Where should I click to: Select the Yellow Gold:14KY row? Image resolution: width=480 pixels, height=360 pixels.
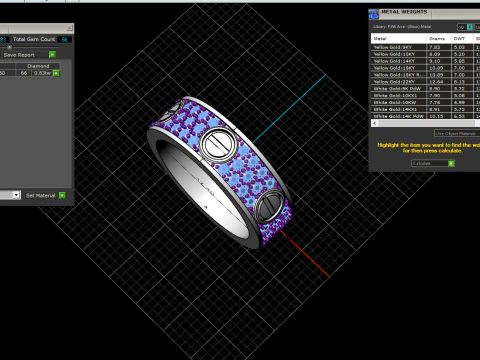click(x=425, y=61)
